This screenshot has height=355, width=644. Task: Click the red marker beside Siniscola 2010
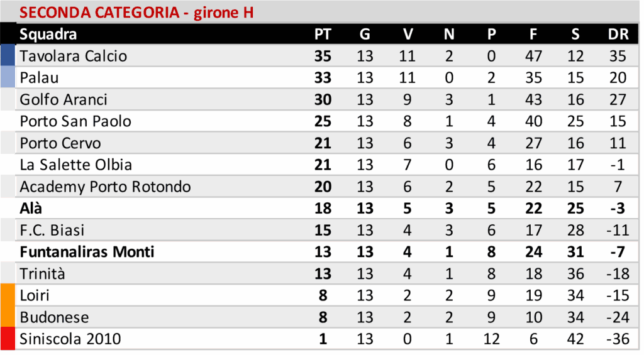coord(8,339)
